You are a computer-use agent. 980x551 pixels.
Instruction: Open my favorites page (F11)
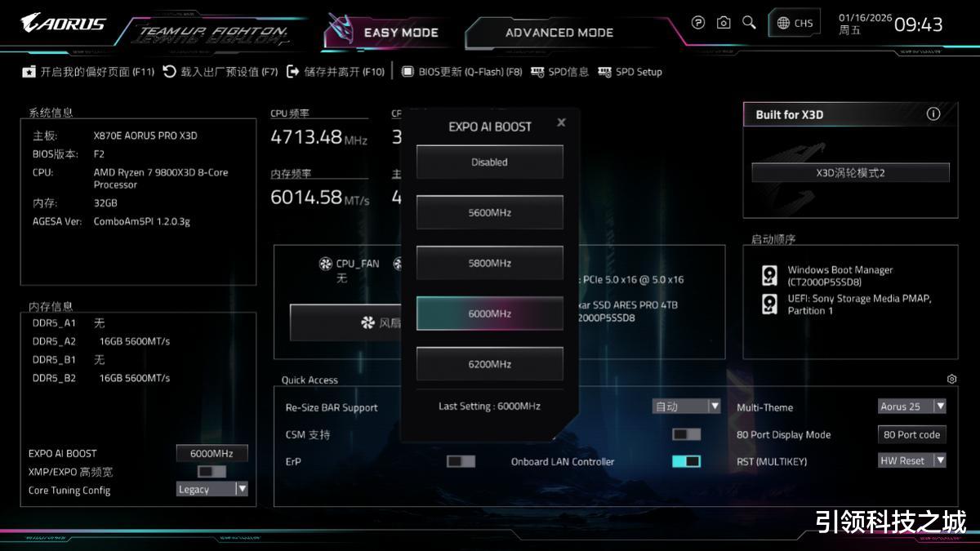tap(88, 72)
